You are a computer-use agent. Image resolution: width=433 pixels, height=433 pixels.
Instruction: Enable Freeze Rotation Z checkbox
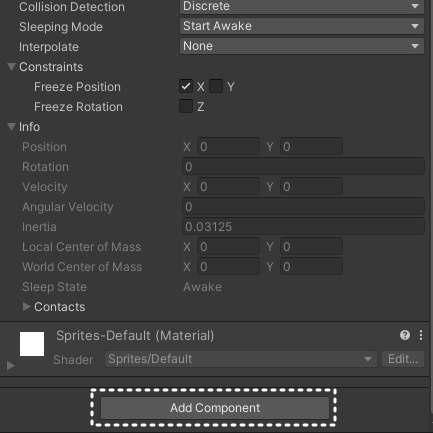point(186,106)
